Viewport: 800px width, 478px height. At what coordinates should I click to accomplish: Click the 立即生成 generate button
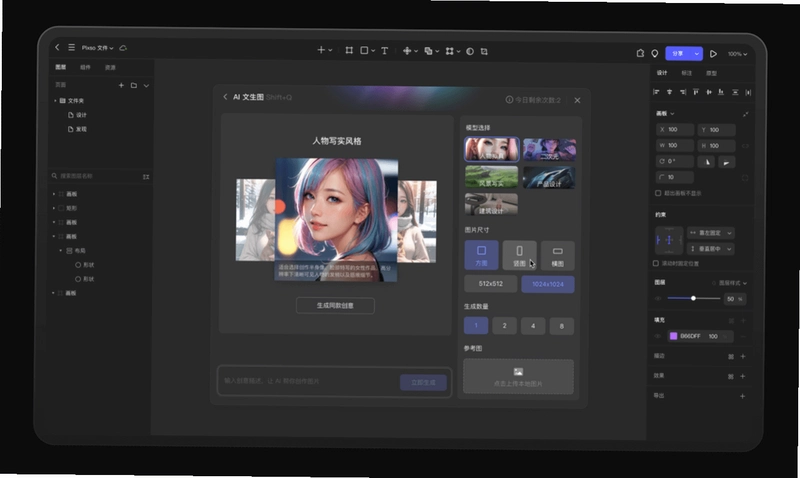[x=423, y=382]
